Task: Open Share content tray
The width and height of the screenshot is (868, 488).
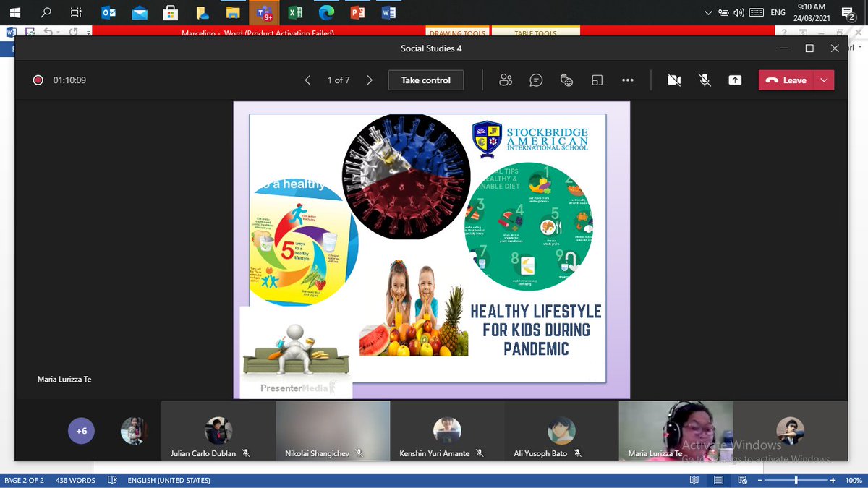Action: 735,80
